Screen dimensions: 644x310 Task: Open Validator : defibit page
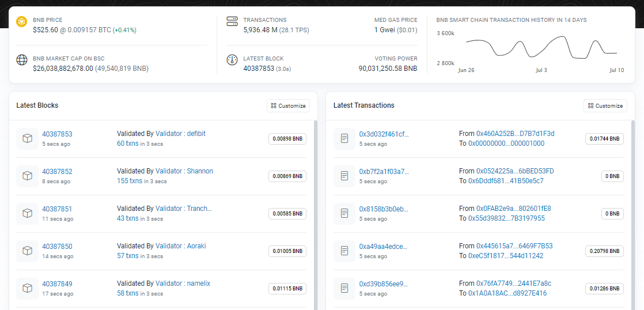click(x=180, y=134)
